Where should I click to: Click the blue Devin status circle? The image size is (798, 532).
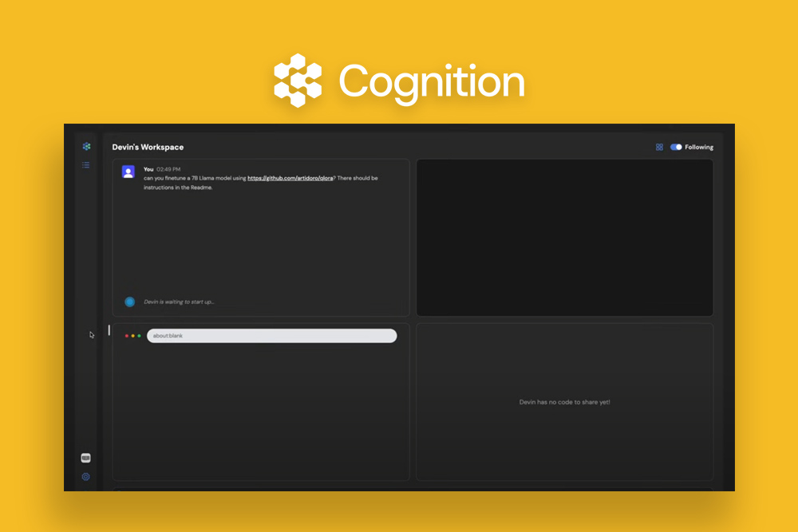[130, 301]
